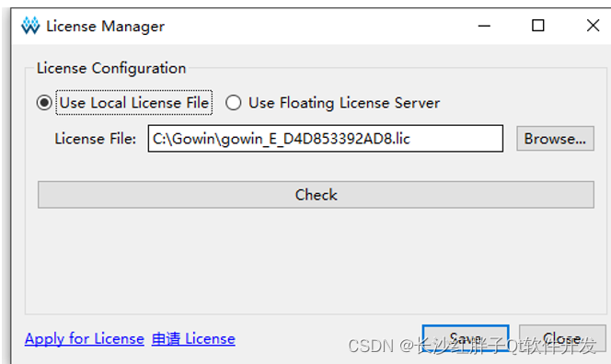Click the License File: label
This screenshot has width=611, height=364.
[96, 139]
